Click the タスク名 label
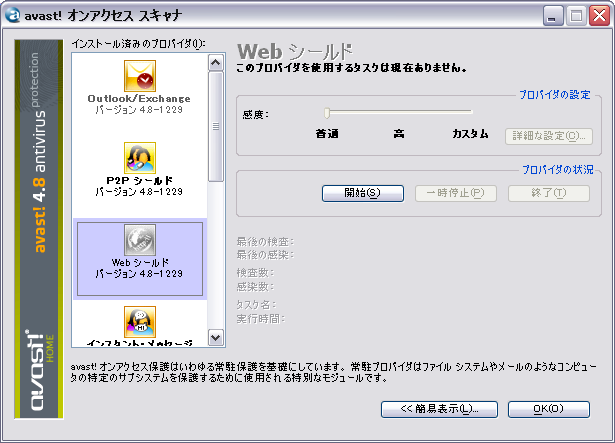This screenshot has width=615, height=443. [256, 304]
